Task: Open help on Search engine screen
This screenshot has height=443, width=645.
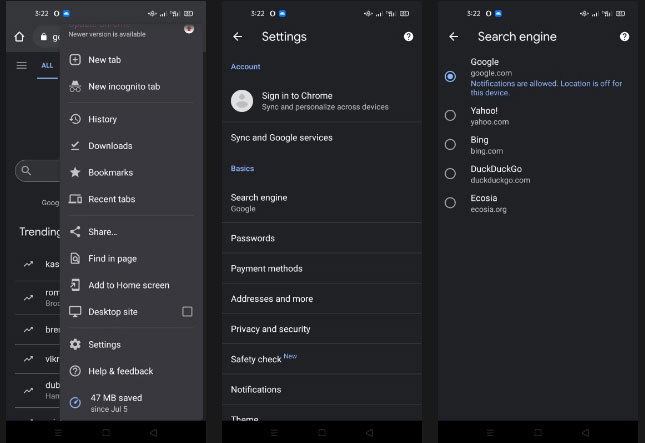Action: (624, 37)
